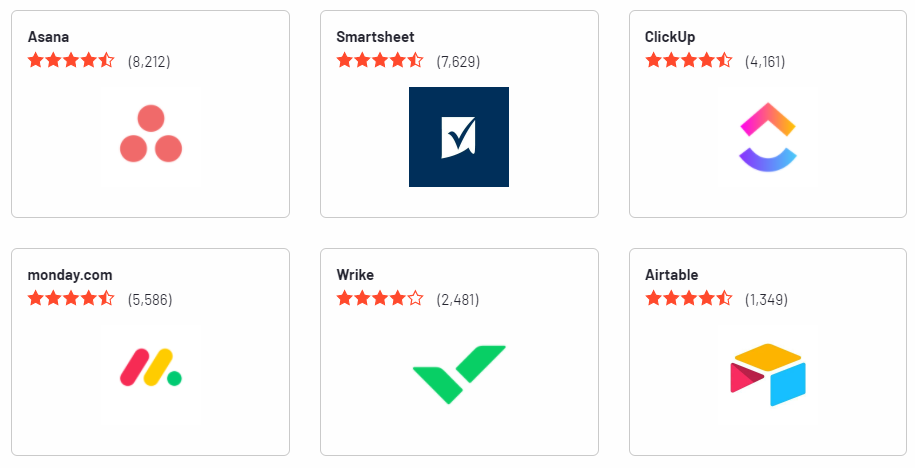915x468 pixels.
Task: Click the monday.com logo icon
Action: click(x=150, y=374)
